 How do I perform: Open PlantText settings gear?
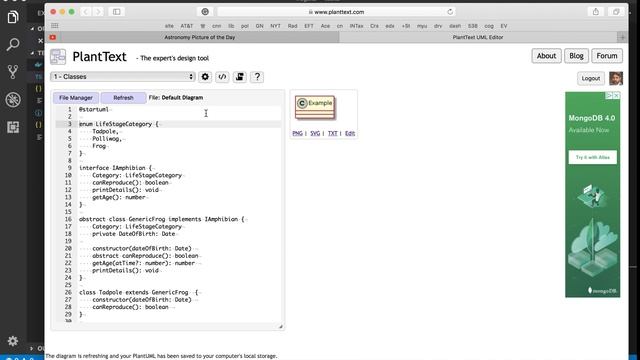(x=205, y=77)
